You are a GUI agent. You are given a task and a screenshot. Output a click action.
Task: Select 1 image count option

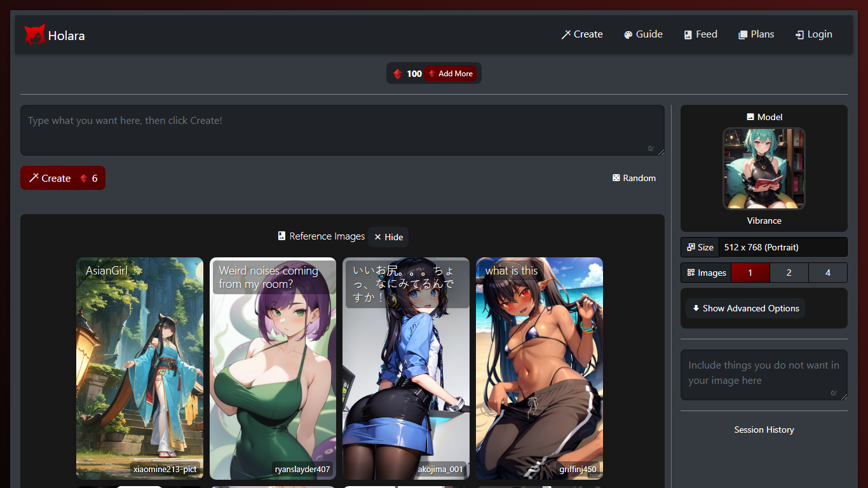coord(750,273)
